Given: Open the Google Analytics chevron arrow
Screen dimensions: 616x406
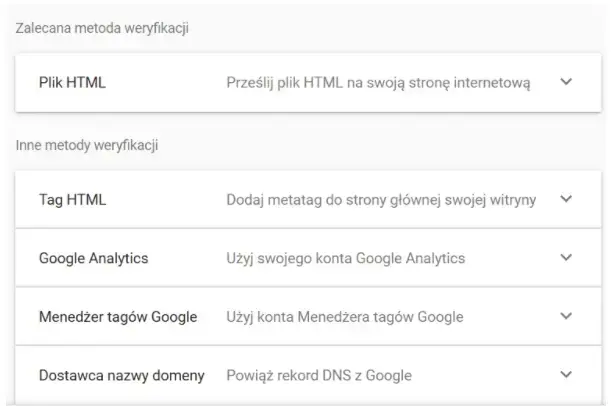Looking at the screenshot, I should [x=566, y=259].
